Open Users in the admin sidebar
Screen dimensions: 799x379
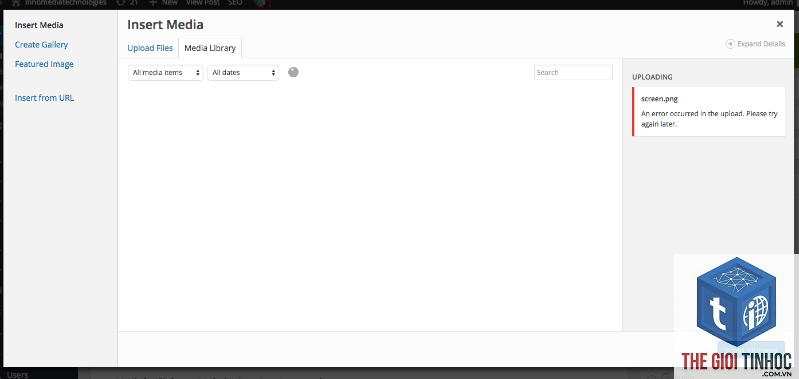pos(18,375)
